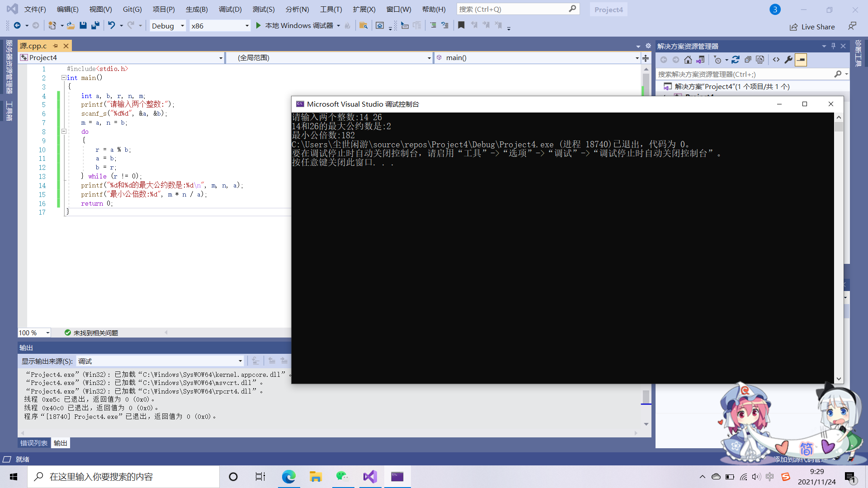Click the bookmark icon in toolbar
The image size is (868, 488).
click(461, 26)
